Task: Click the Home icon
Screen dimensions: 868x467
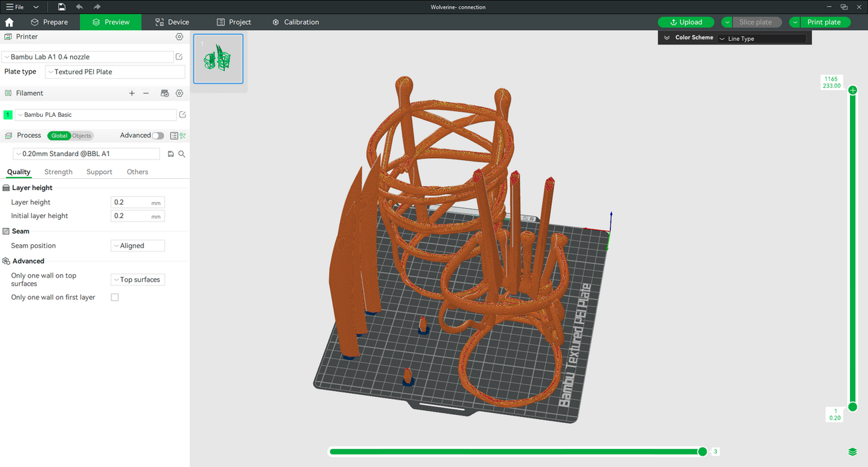Action: point(9,22)
